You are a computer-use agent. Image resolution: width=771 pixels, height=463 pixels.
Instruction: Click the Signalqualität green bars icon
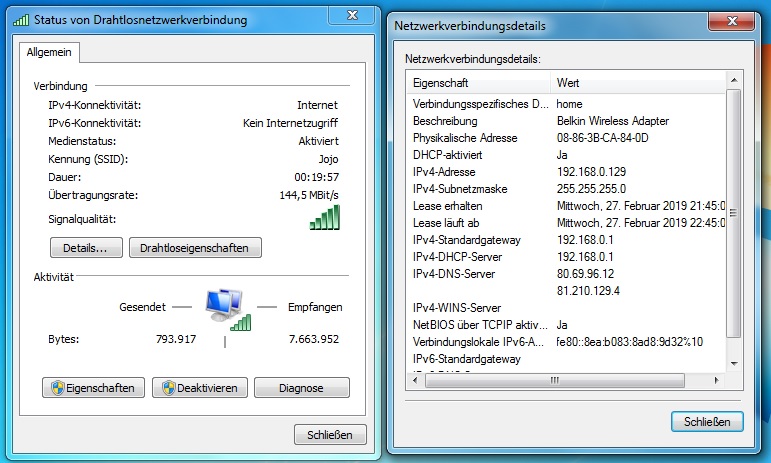325,218
